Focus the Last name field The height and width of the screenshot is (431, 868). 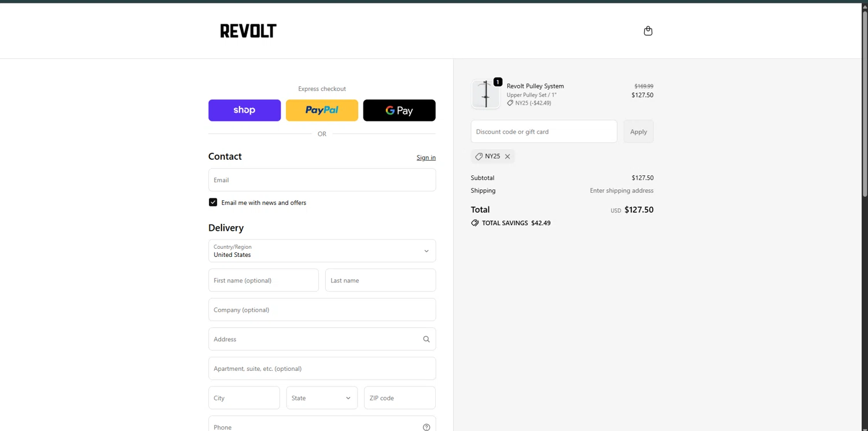[x=380, y=280]
